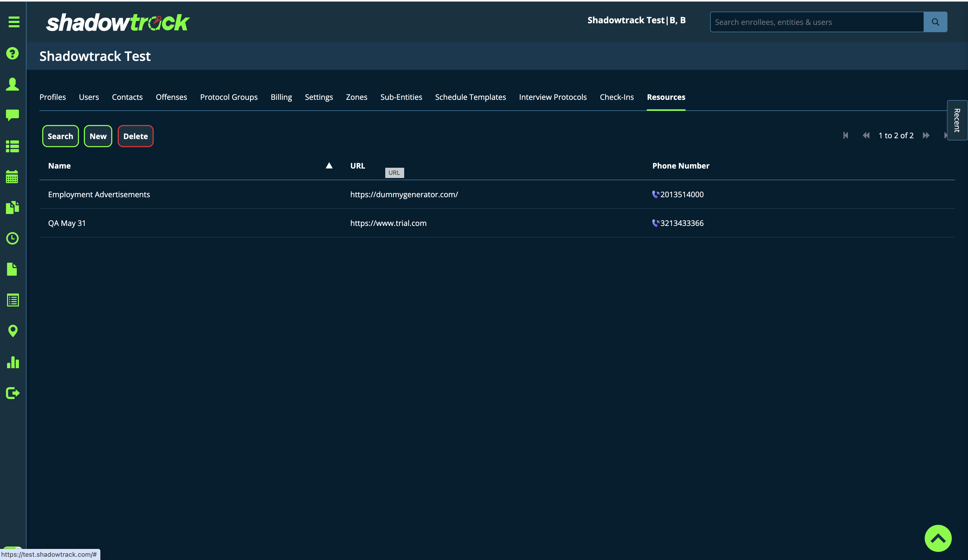Image resolution: width=968 pixels, height=560 pixels.
Task: Go to first page pagination arrow
Action: 845,136
